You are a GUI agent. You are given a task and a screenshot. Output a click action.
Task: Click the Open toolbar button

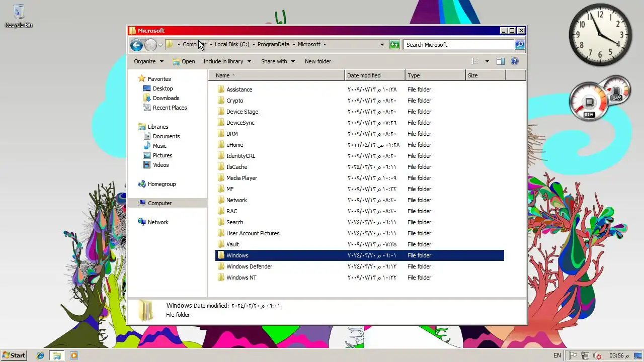184,61
